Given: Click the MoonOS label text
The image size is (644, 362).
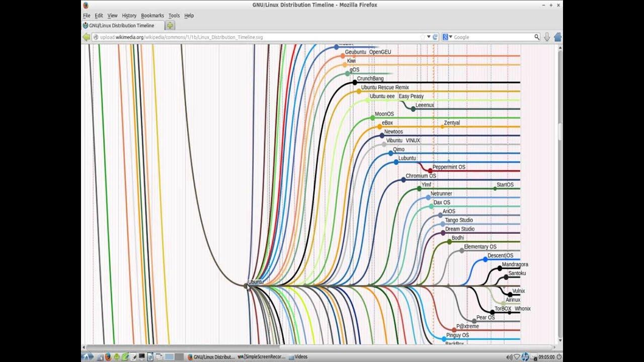Looking at the screenshot, I should point(384,114).
